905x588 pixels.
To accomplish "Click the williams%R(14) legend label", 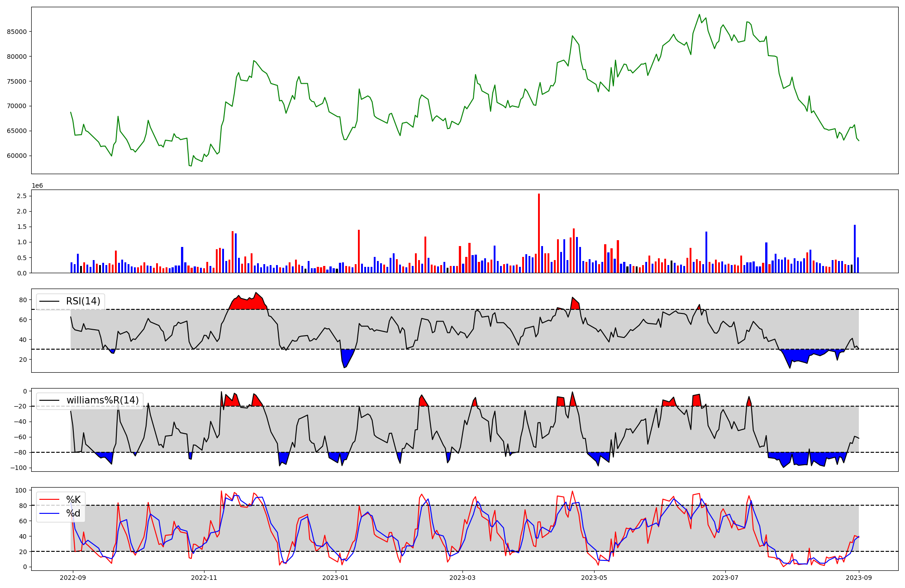I will 102,400.
